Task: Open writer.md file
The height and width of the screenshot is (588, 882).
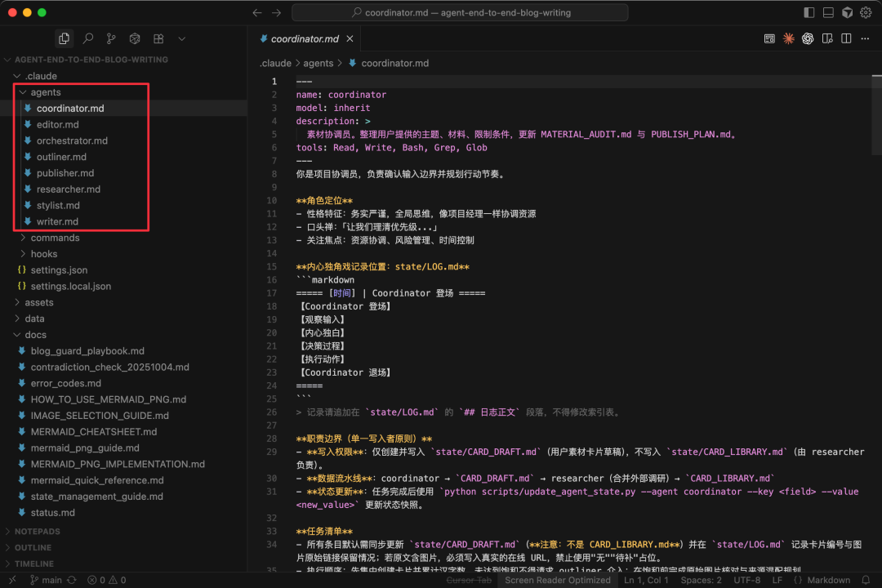Action: tap(124, 221)
